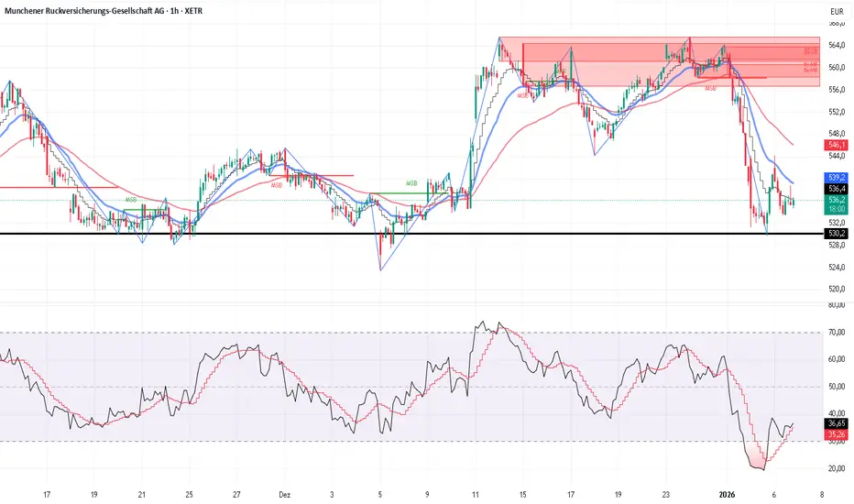
Task: Click the 11 date label on time axis
Action: pos(475,495)
